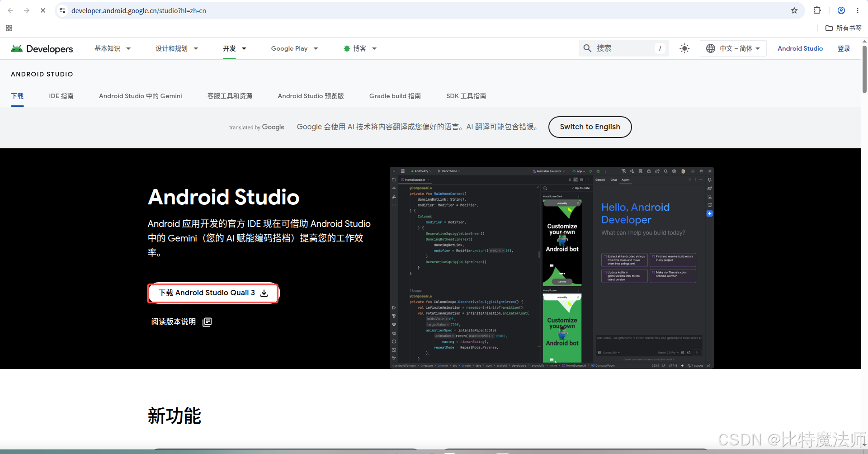Click the browser forward arrow
This screenshot has width=868, height=454.
tap(27, 10)
